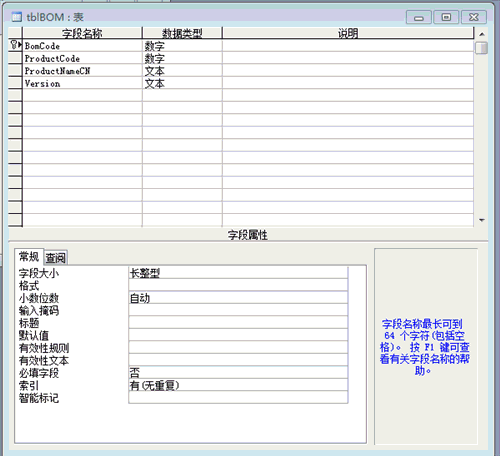Screen dimensions: 500x456
Task: Click the vertical scrollbar thumb of grid
Action: point(482,47)
